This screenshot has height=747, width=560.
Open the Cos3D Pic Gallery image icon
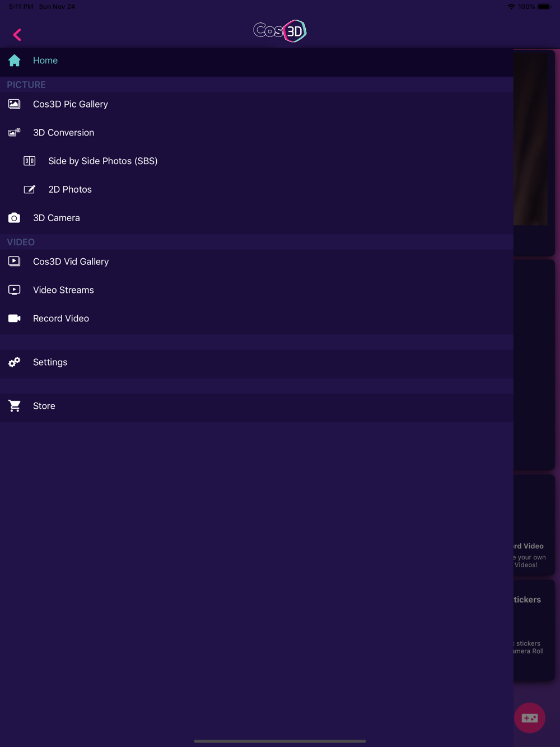pos(14,104)
